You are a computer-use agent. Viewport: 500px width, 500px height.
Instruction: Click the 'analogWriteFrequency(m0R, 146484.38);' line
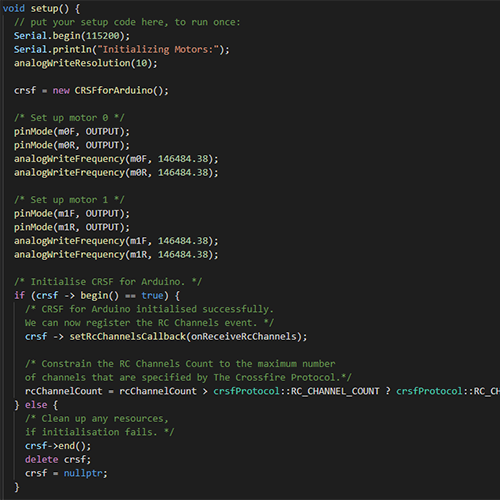[x=116, y=172]
